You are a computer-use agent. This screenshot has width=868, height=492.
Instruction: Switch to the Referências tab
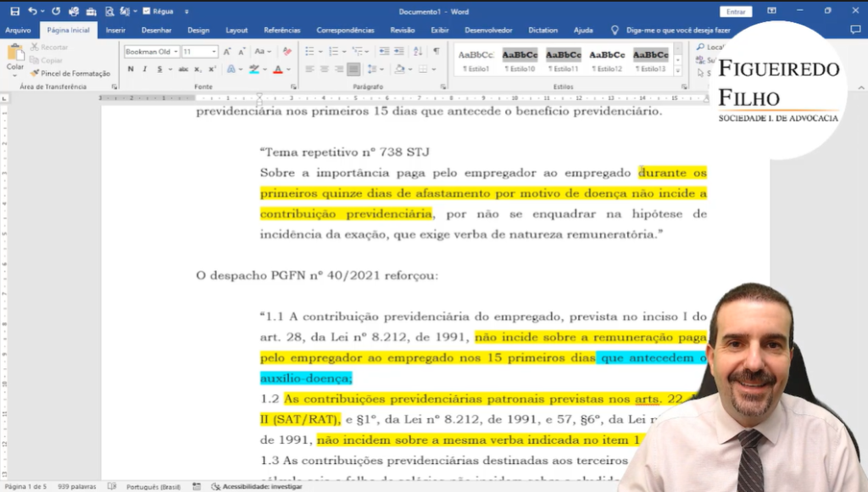click(x=281, y=30)
